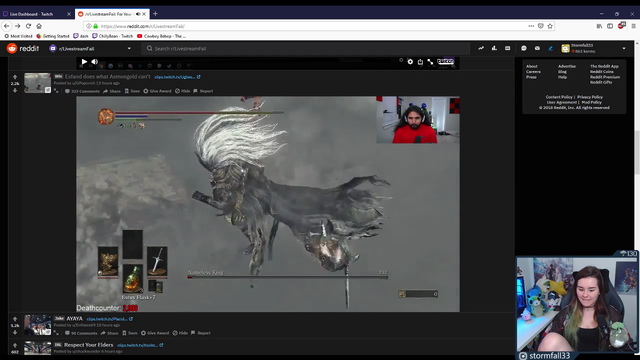The width and height of the screenshot is (640, 360).
Task: Share the upper clip via share icon
Action: 420,62
